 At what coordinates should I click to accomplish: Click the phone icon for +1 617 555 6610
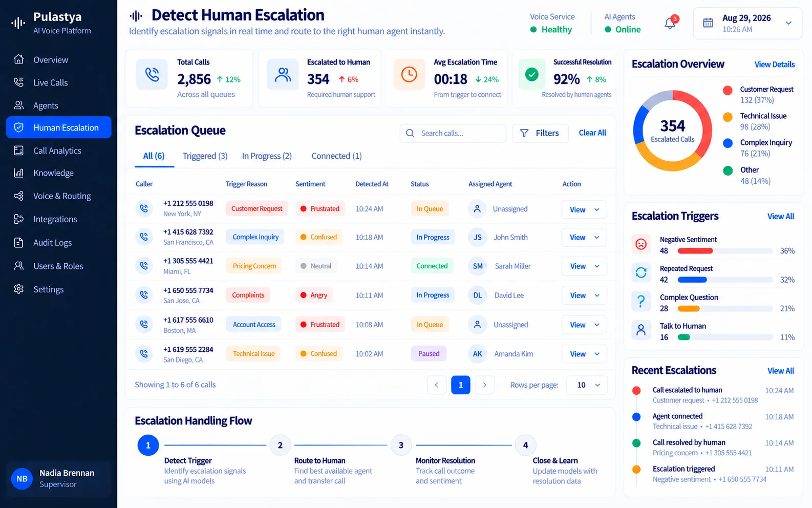(x=144, y=324)
